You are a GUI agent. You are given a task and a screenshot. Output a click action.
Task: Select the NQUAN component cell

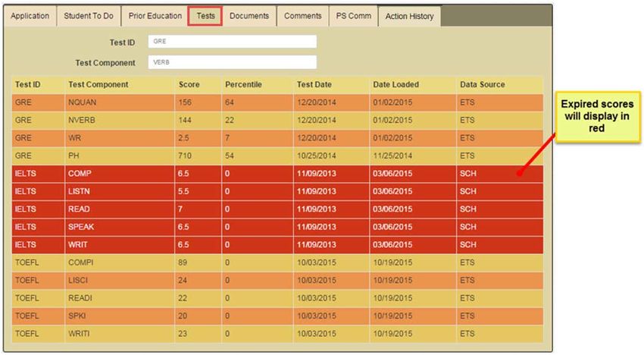coord(120,102)
